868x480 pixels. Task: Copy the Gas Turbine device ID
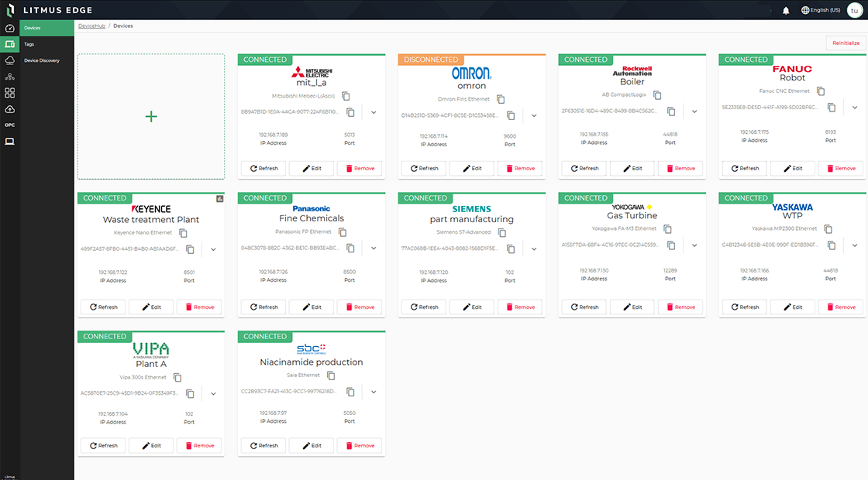click(671, 245)
